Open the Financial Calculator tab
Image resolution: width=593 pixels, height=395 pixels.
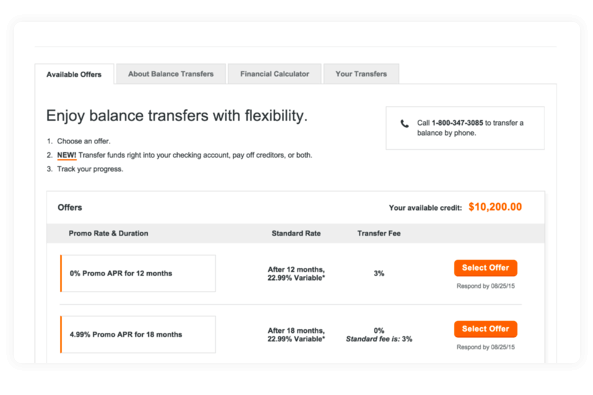click(x=275, y=74)
